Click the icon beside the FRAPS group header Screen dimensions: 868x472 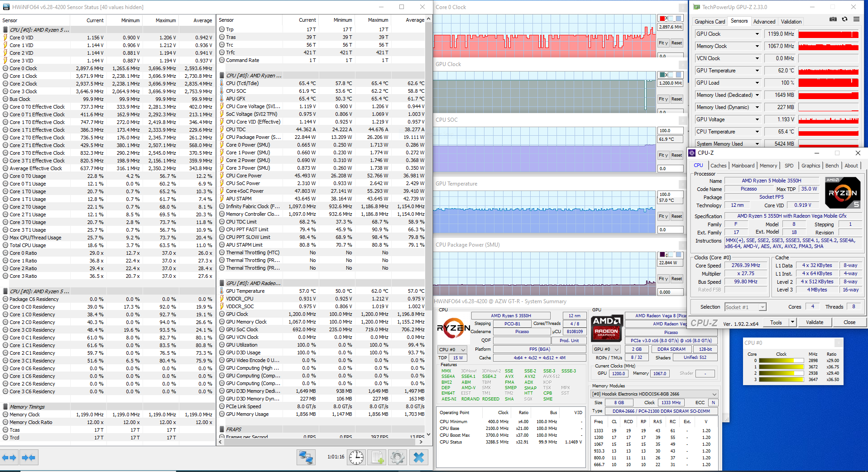[222, 429]
